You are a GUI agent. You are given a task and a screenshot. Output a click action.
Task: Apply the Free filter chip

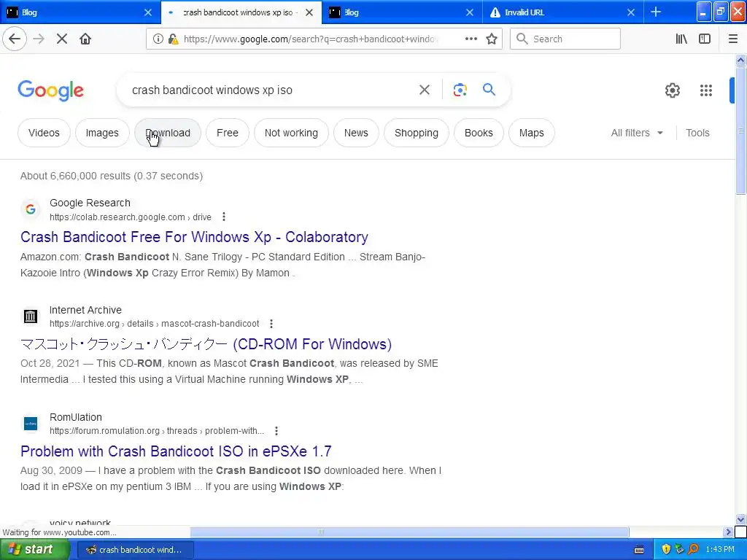point(228,133)
